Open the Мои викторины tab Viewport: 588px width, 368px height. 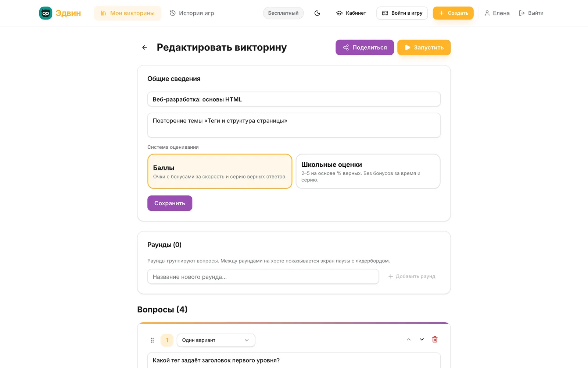(128, 13)
